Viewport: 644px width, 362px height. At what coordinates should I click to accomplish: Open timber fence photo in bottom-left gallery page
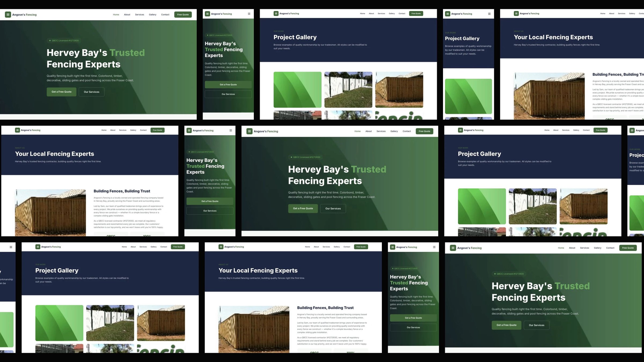pyautogui.click(x=161, y=323)
